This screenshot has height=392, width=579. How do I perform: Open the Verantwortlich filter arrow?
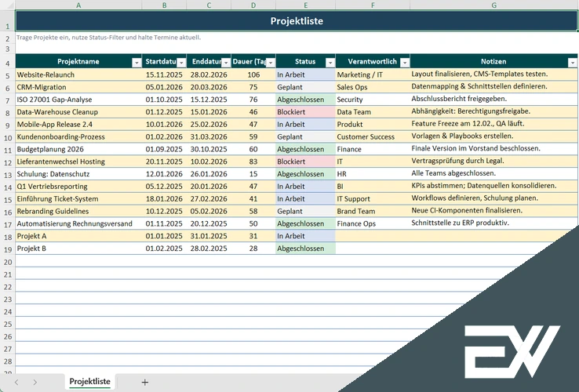403,62
